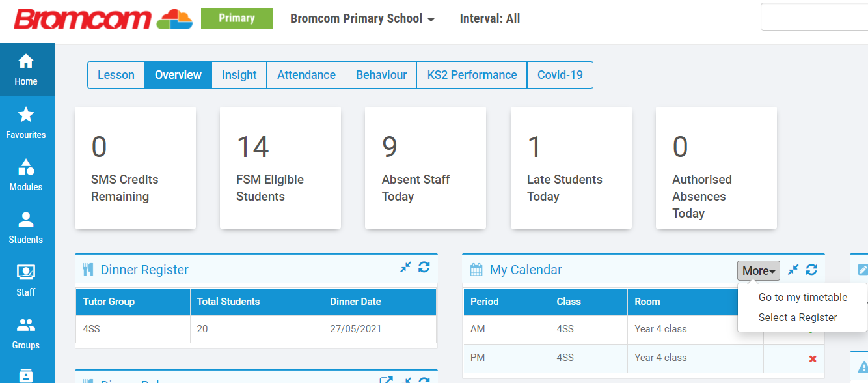868x383 pixels.
Task: Switch to the Attendance tab
Action: click(x=306, y=75)
